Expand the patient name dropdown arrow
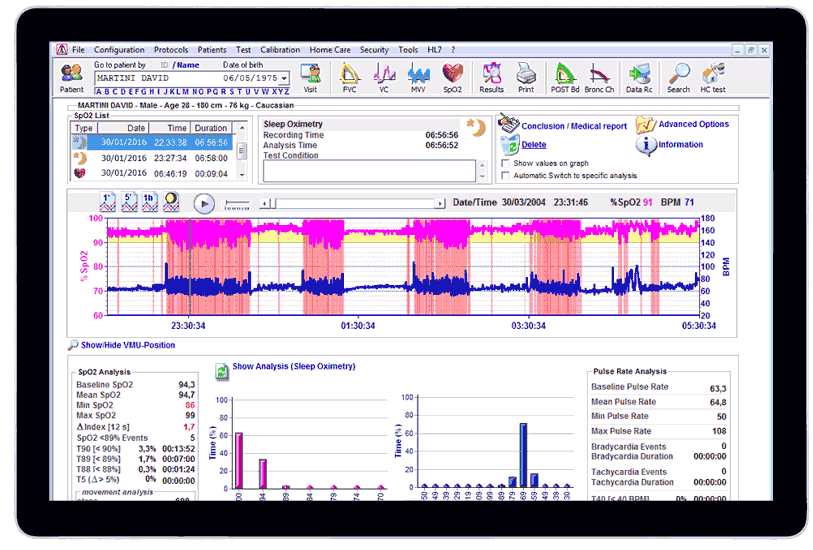This screenshot has width=813, height=550. point(284,78)
